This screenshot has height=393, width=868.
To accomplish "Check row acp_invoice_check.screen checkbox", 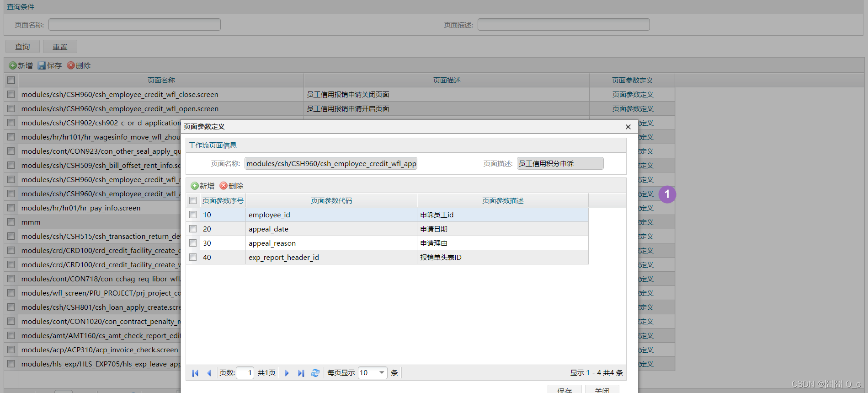I will point(11,350).
